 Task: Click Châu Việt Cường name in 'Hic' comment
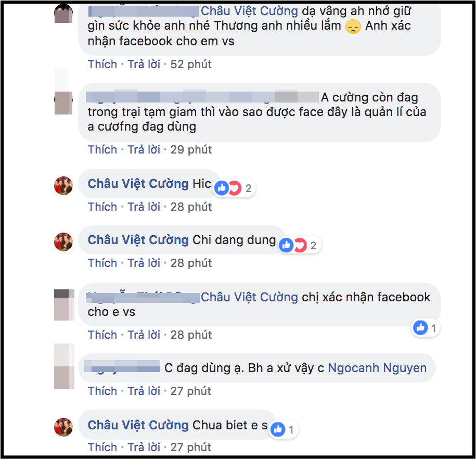pos(138,184)
